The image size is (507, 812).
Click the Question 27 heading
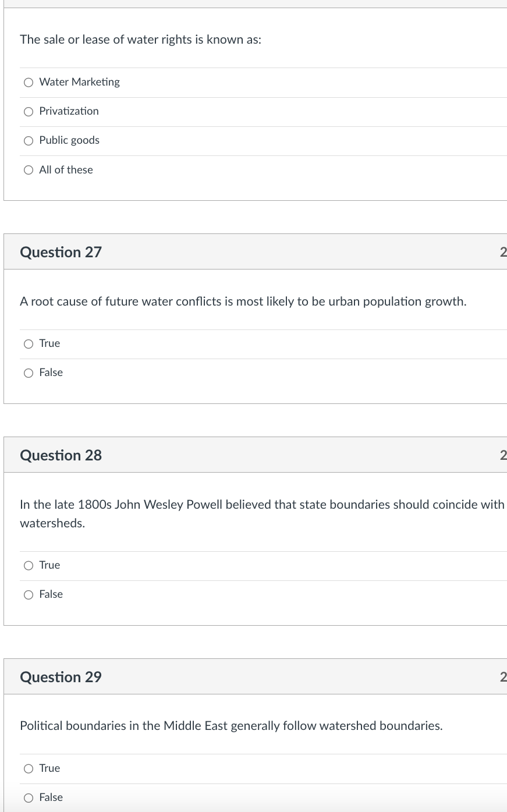click(x=61, y=252)
